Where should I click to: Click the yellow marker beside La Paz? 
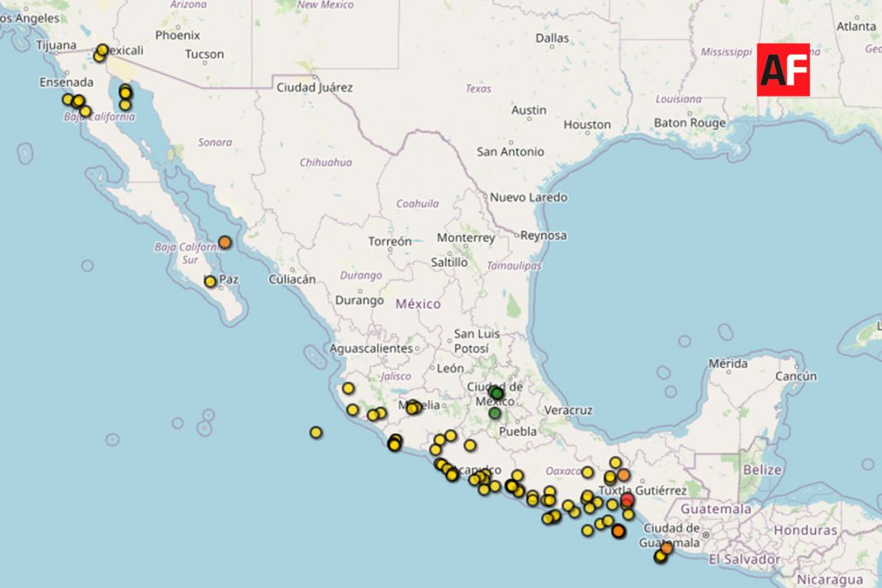point(210,282)
